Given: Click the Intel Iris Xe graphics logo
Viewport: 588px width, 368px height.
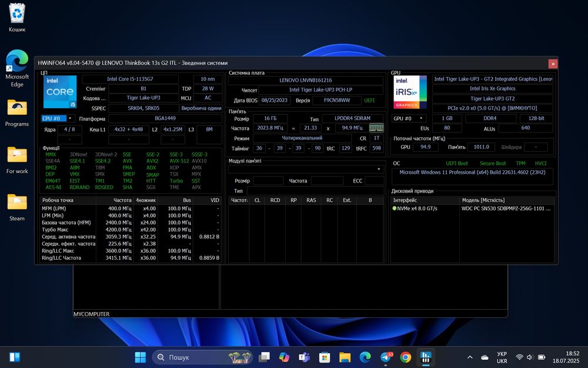Looking at the screenshot, I should (410, 92).
